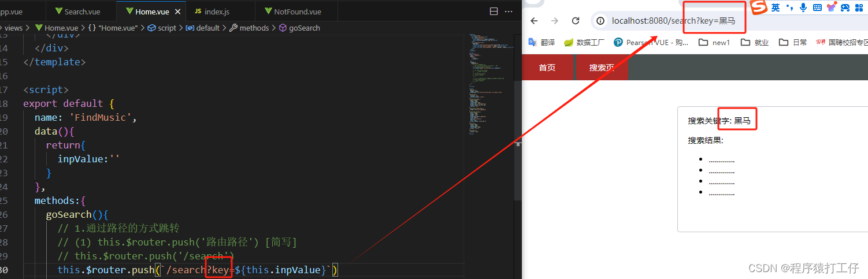The image size is (868, 279).
Task: Split the editor layout
Action: 494,12
